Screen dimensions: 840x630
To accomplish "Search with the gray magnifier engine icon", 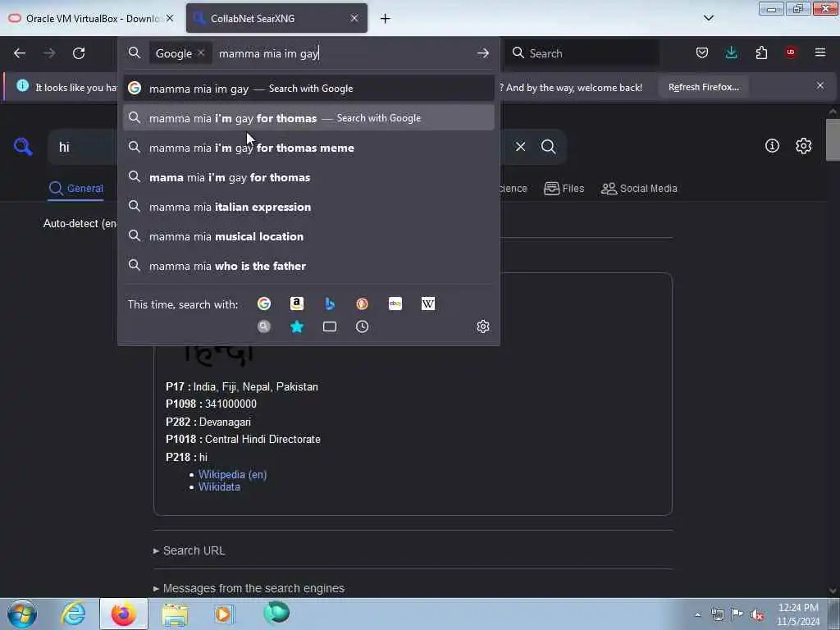I will point(264,326).
